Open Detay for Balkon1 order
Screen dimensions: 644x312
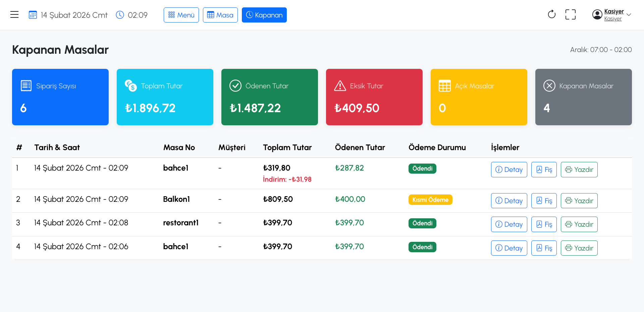[509, 201]
